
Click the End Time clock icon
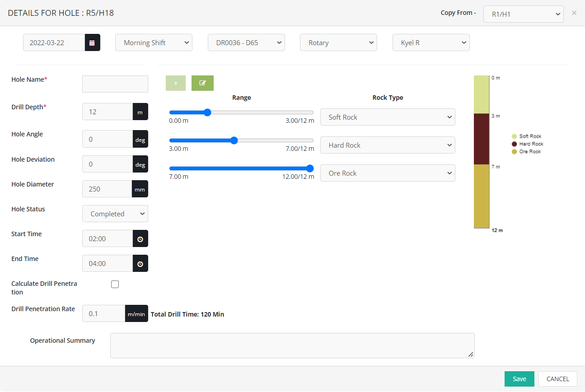click(140, 264)
